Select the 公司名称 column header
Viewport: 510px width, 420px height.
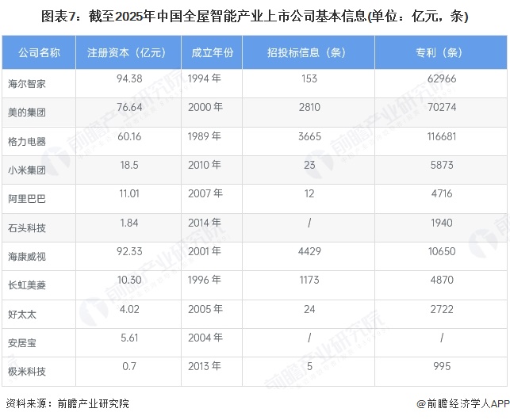pos(39,52)
